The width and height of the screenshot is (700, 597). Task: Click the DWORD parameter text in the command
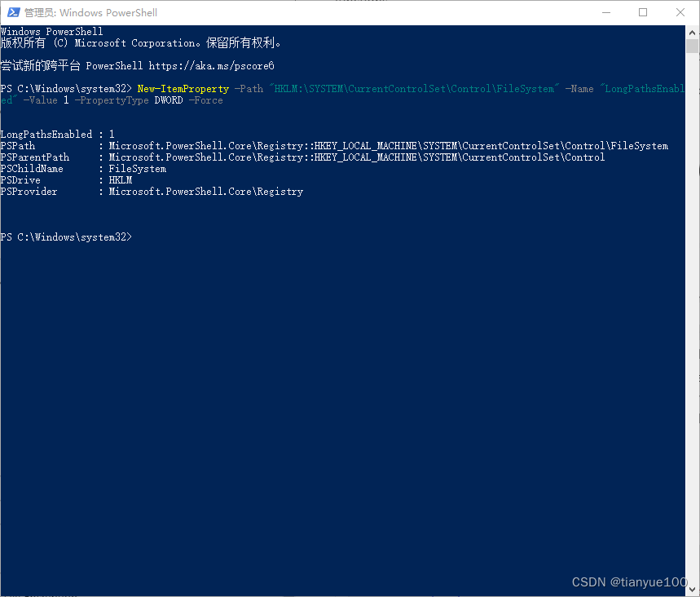168,99
